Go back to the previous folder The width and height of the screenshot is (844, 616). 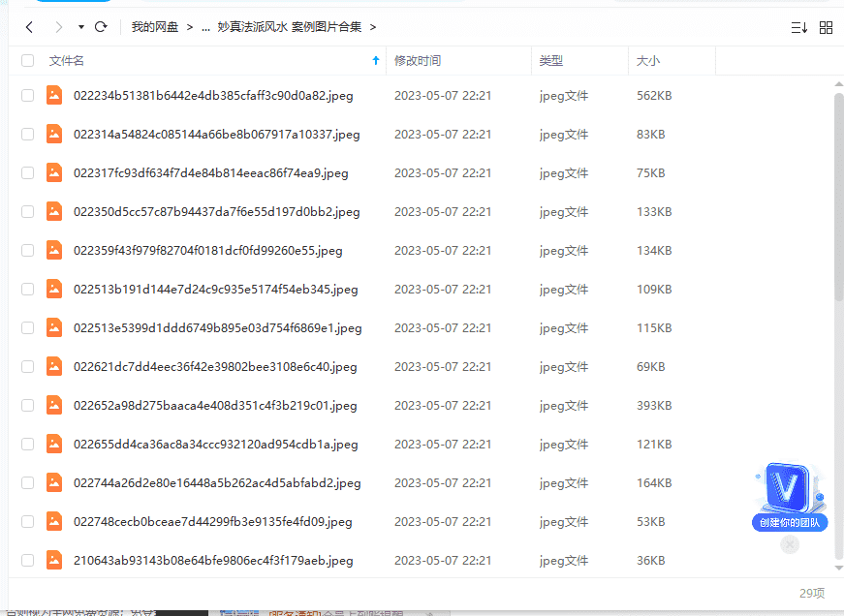29,27
